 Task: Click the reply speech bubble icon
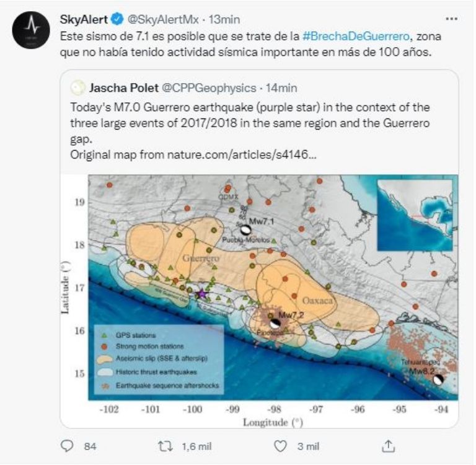[67, 446]
